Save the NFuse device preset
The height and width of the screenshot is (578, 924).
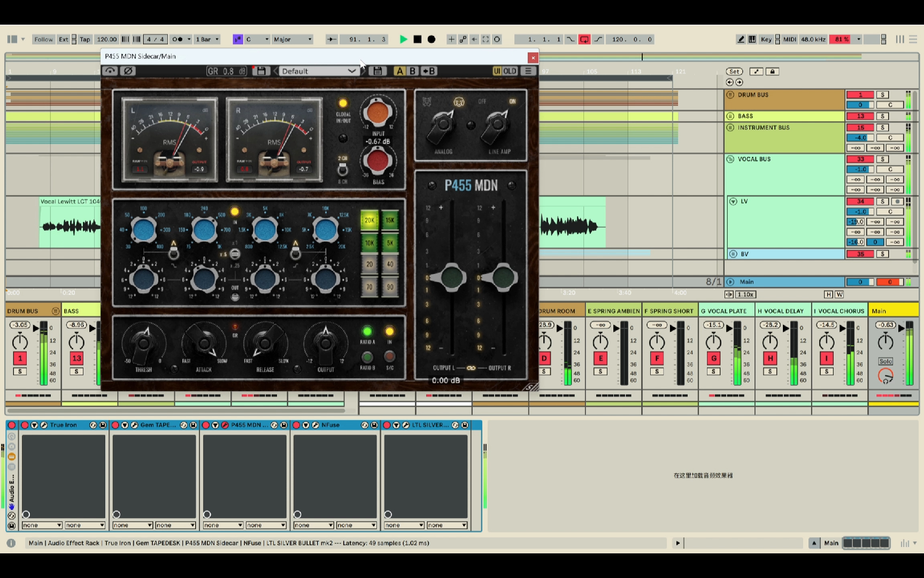[x=374, y=425]
